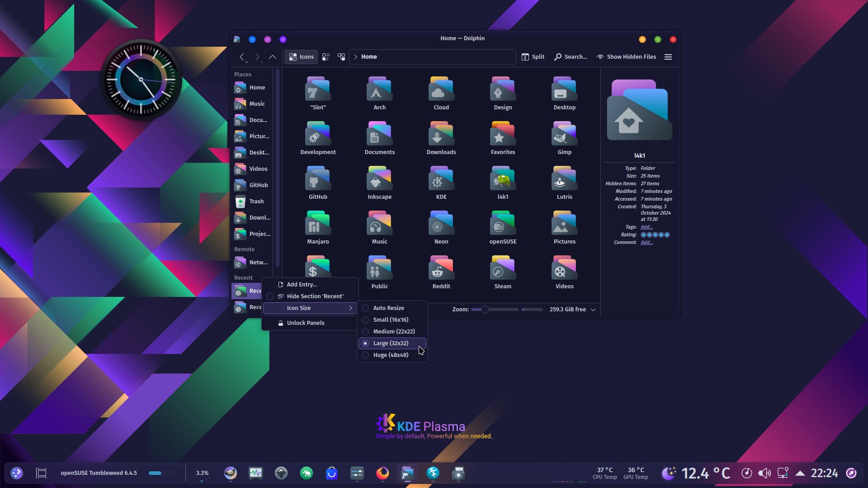Check the Hide Section 'Recent' checkbox
Viewport: 868px width, 488px height.
click(x=270, y=296)
